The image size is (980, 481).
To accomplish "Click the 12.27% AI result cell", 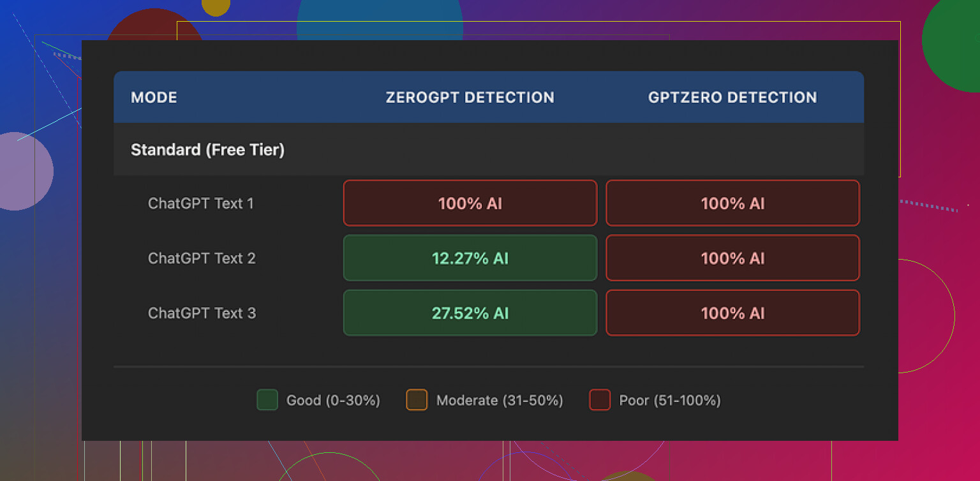I will (x=470, y=258).
